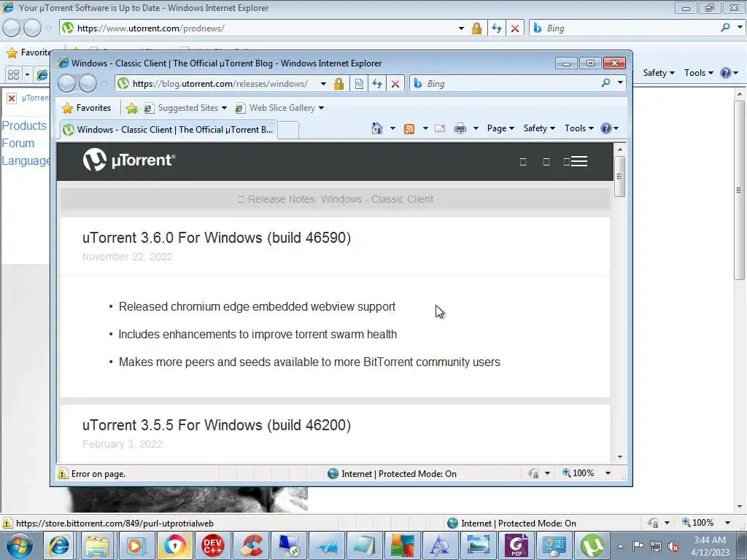
Task: Click the Action Center flag in system tray
Action: coord(638,546)
